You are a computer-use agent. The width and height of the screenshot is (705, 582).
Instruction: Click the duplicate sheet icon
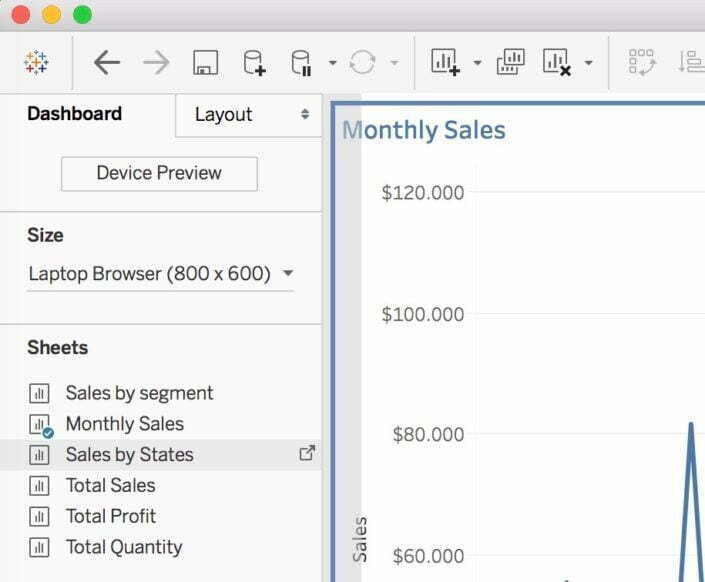click(x=510, y=63)
